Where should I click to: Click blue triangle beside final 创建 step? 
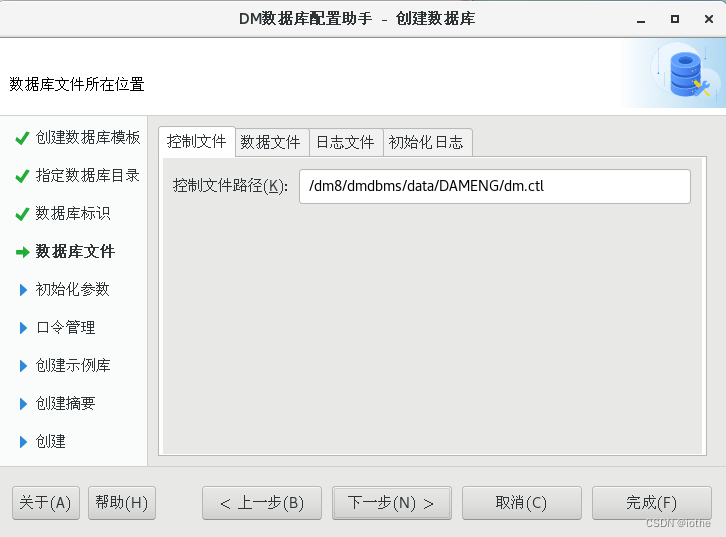coord(23,442)
